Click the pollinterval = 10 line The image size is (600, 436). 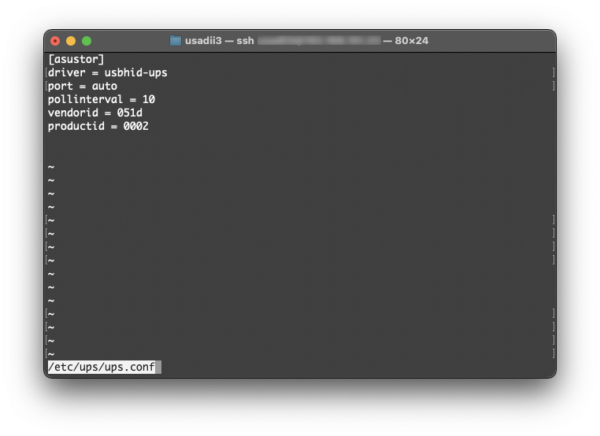pos(101,99)
